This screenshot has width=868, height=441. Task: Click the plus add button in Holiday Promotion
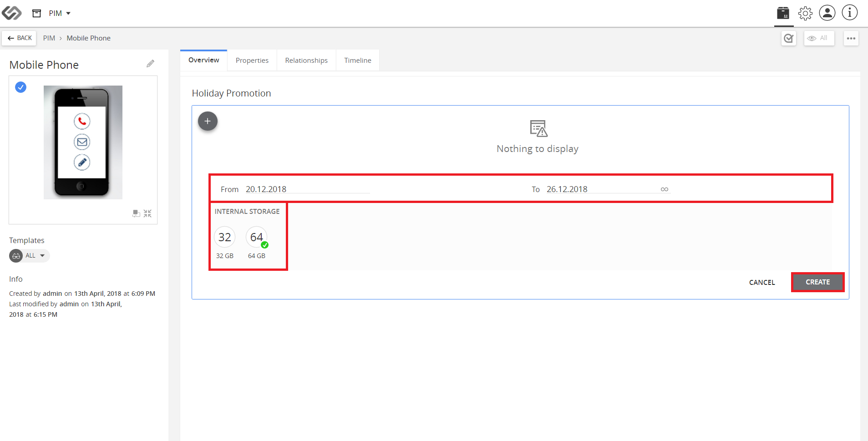pyautogui.click(x=208, y=121)
